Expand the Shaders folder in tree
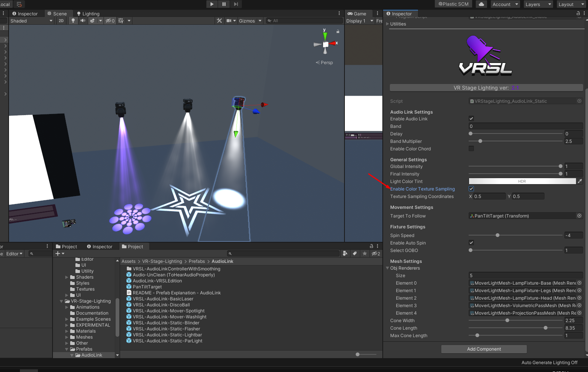The height and width of the screenshot is (372, 588). tap(67, 277)
